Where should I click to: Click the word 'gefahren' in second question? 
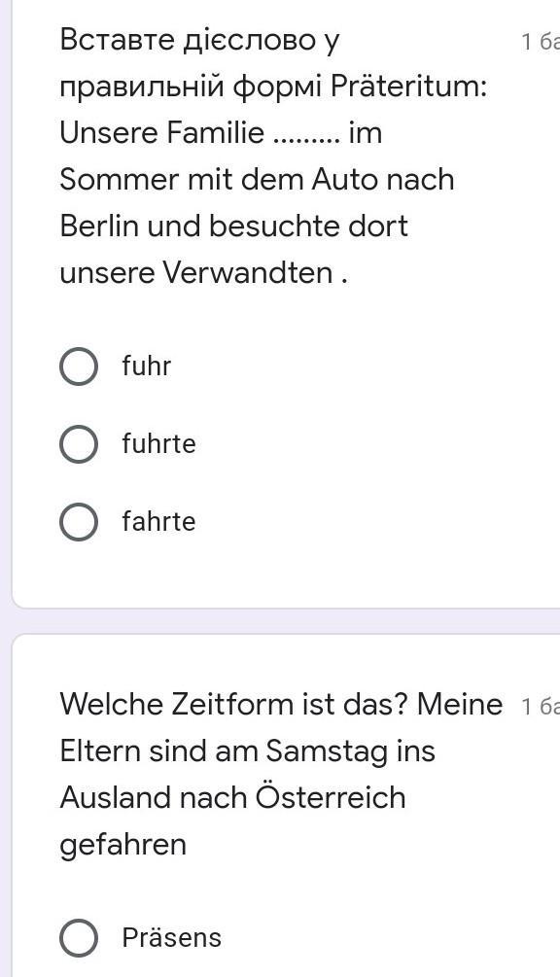point(123,845)
